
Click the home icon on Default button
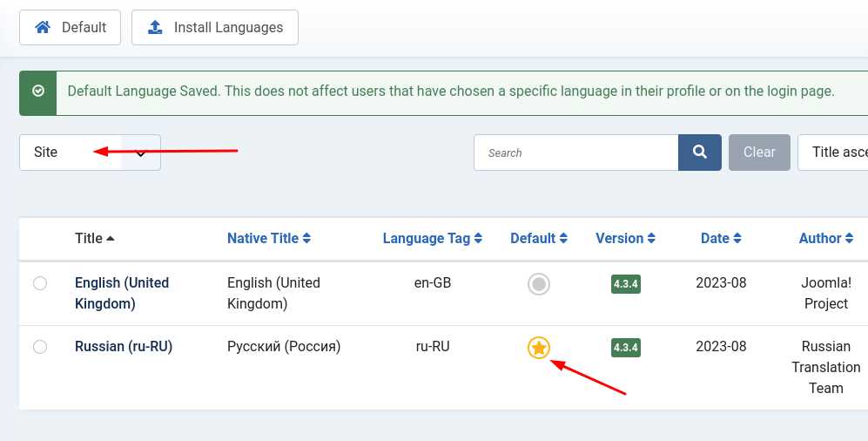[x=43, y=27]
